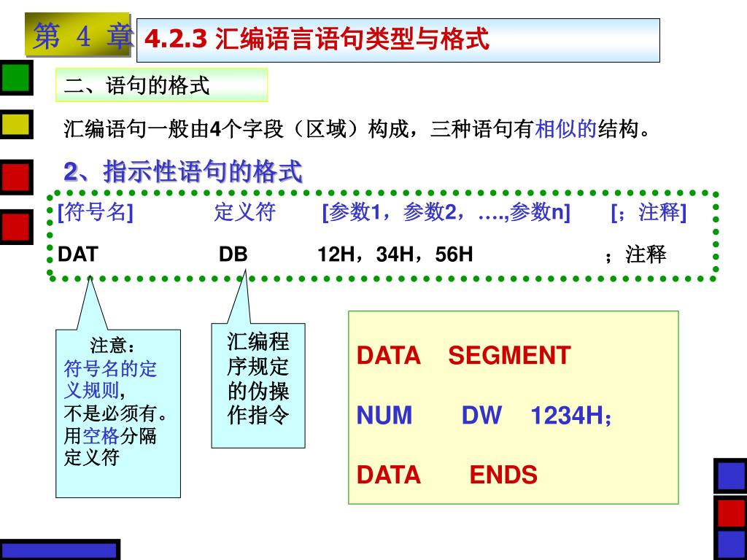Click the blue word '空格'
The height and width of the screenshot is (560, 747).
[101, 435]
